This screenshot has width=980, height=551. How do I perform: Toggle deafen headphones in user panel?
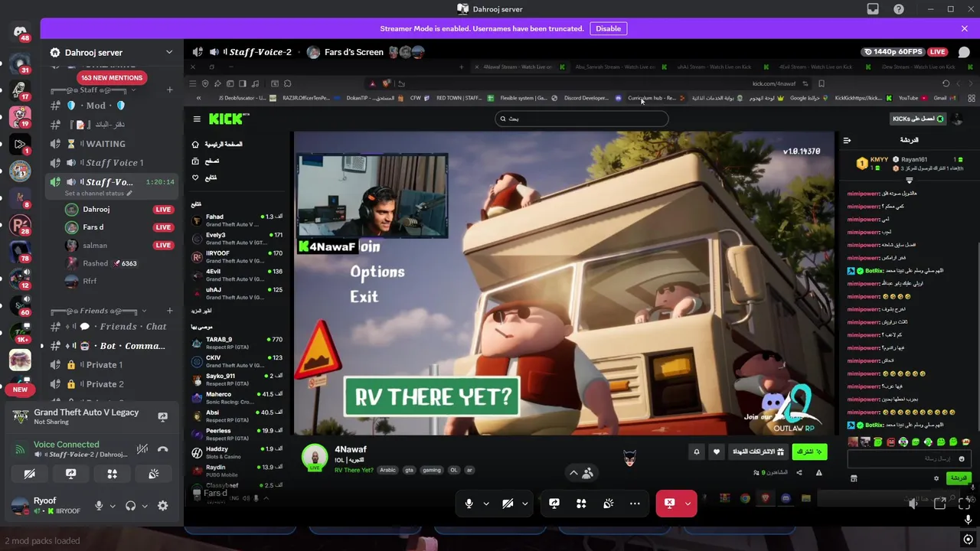[130, 506]
